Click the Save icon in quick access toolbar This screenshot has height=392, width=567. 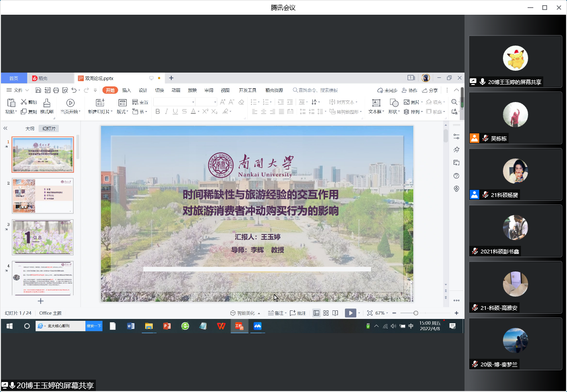tap(47, 90)
